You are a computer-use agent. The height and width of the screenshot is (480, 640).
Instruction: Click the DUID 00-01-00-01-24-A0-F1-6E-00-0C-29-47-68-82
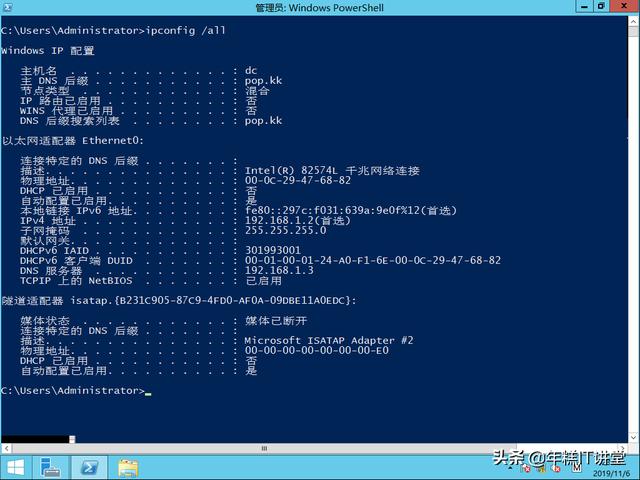(x=373, y=260)
